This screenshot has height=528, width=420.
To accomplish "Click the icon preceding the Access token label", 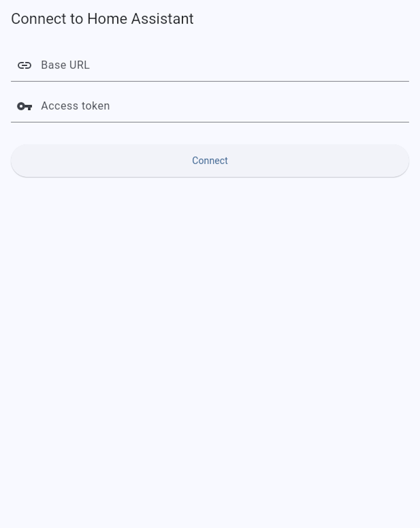I will [25, 106].
